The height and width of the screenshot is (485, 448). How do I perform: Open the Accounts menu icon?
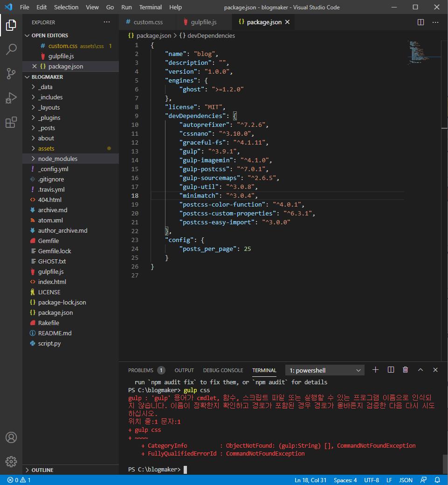click(11, 437)
